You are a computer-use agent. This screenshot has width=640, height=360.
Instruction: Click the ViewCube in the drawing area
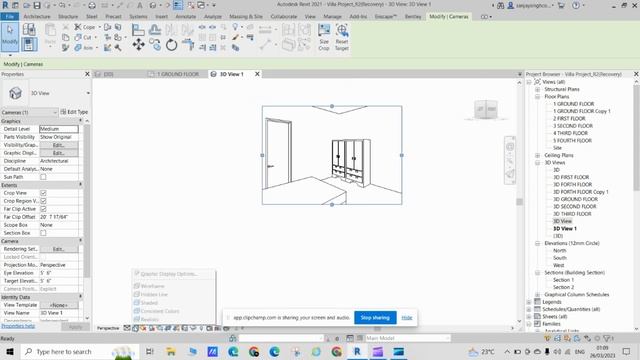(x=486, y=109)
